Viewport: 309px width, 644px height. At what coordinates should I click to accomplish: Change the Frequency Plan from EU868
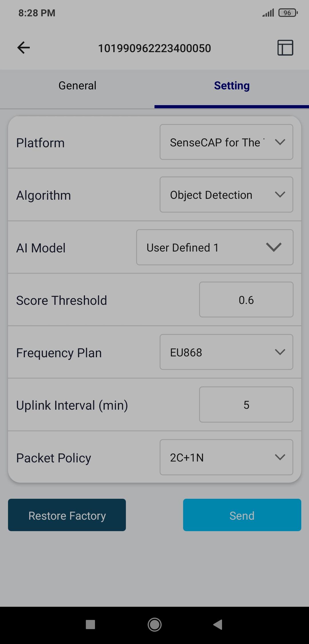point(226,352)
